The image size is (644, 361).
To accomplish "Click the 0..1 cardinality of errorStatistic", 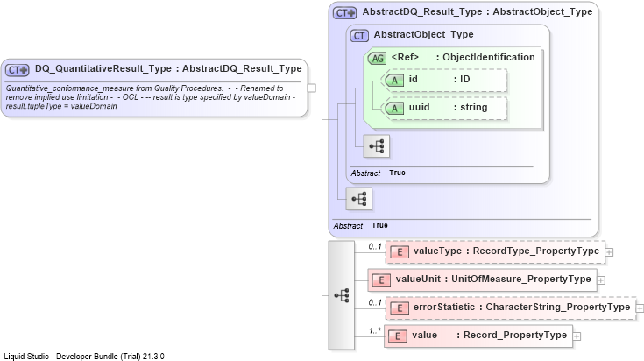I will pyautogui.click(x=375, y=302).
